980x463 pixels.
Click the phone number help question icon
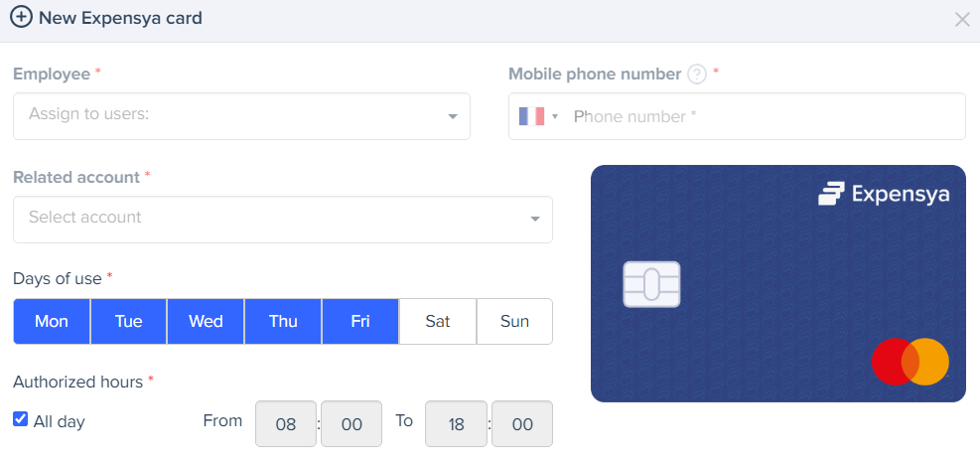click(697, 75)
